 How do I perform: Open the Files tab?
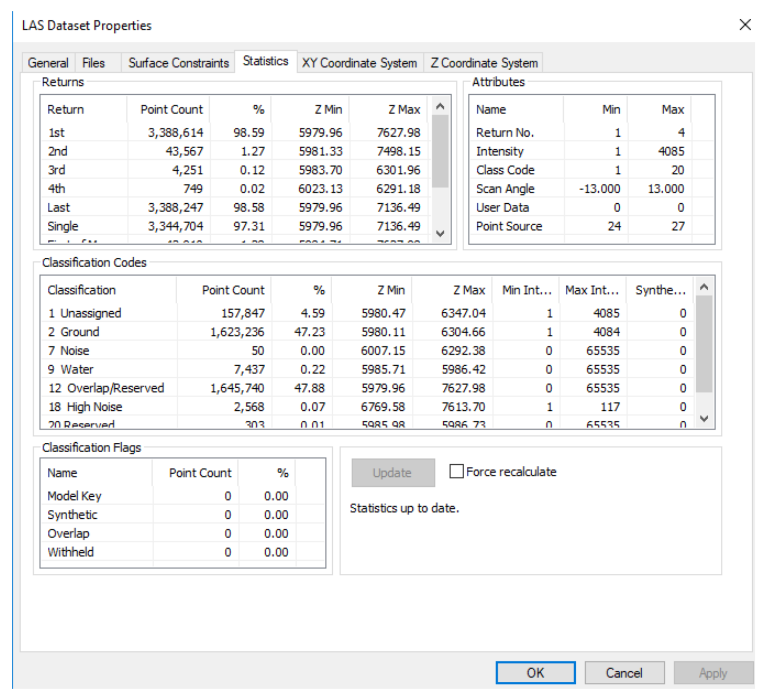coord(94,63)
